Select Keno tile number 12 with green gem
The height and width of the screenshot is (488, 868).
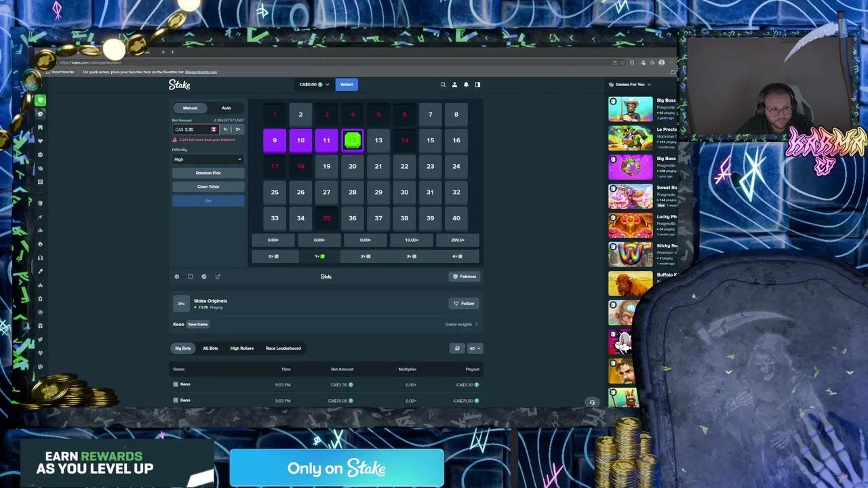[x=353, y=140]
